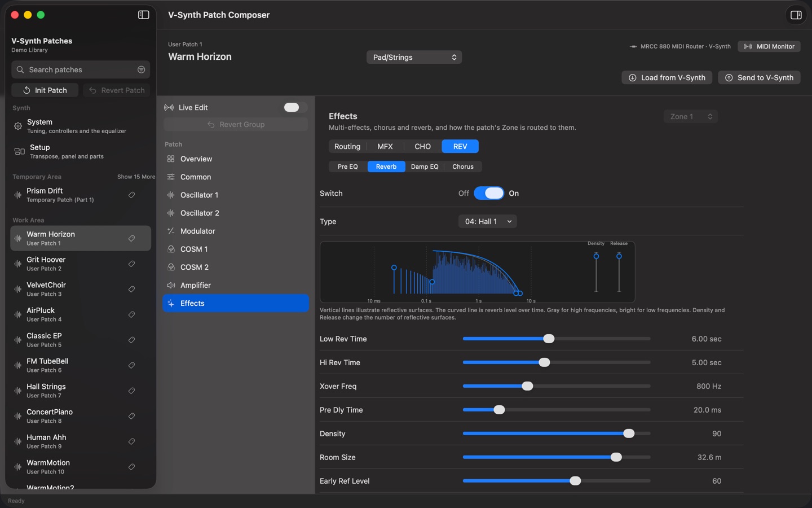Toggle the left sidebar panel icon

(144, 15)
